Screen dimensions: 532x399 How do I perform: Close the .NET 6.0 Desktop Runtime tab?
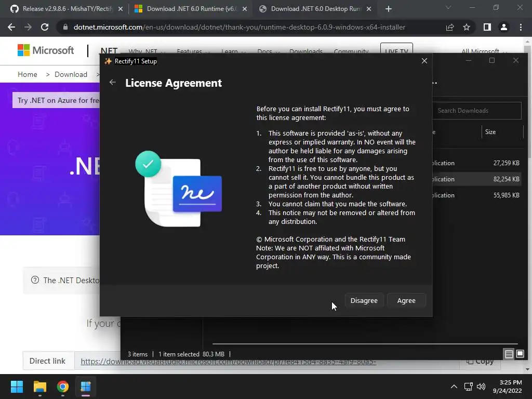[369, 9]
